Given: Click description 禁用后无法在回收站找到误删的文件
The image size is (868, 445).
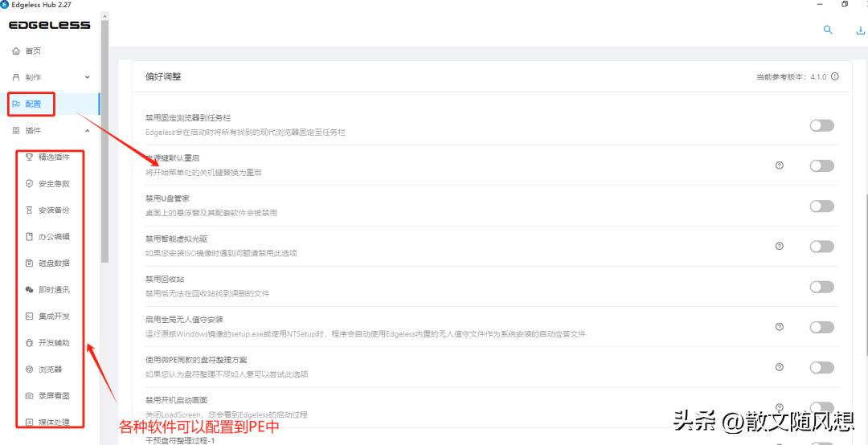Looking at the screenshot, I should tap(207, 294).
